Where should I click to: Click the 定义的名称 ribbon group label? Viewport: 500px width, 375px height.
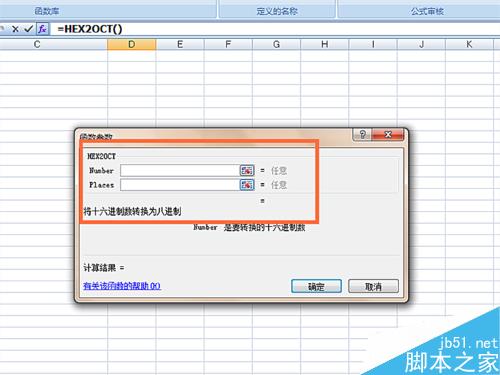[x=277, y=11]
